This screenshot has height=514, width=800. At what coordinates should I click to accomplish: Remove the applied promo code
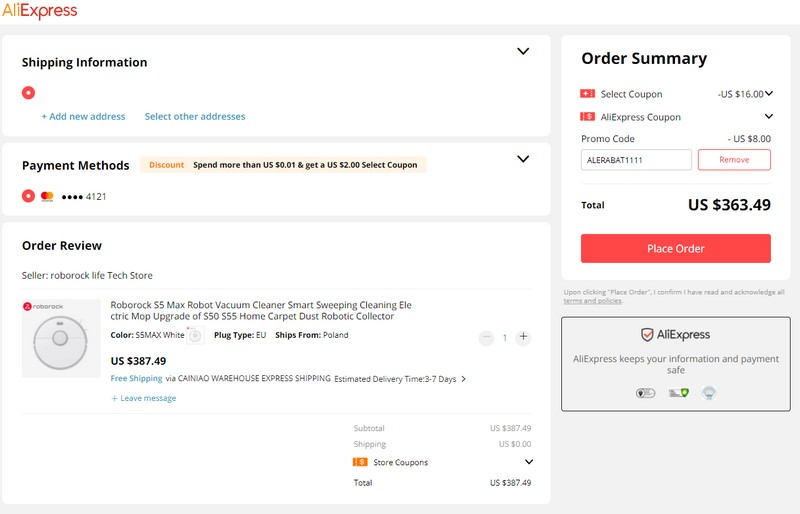click(734, 160)
